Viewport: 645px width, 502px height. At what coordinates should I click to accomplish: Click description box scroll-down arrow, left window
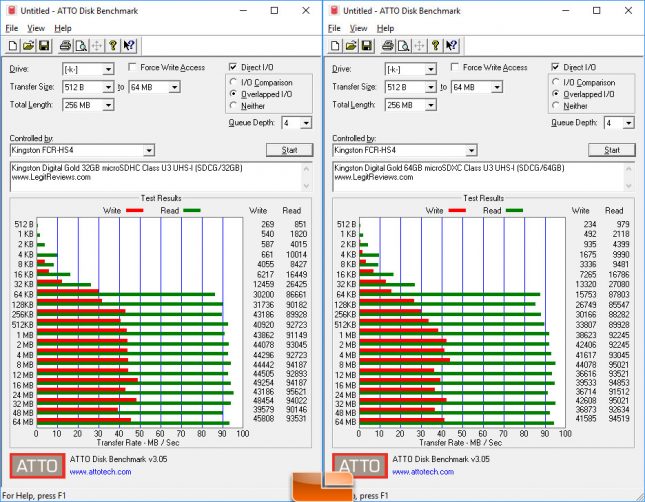pyautogui.click(x=306, y=186)
